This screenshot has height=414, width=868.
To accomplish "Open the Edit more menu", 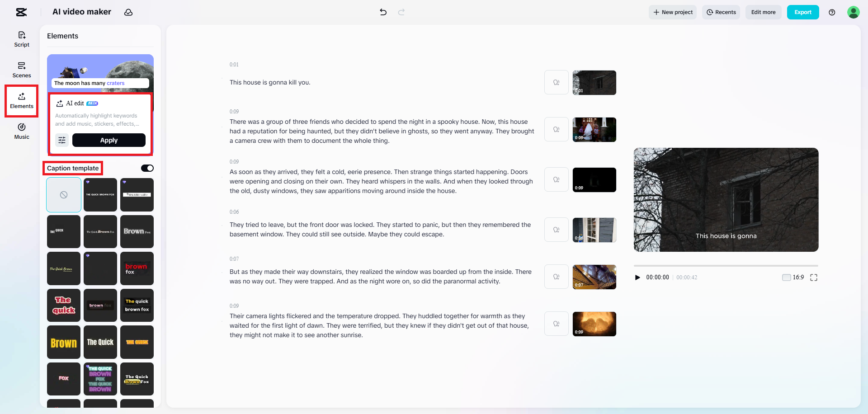I will [x=763, y=12].
